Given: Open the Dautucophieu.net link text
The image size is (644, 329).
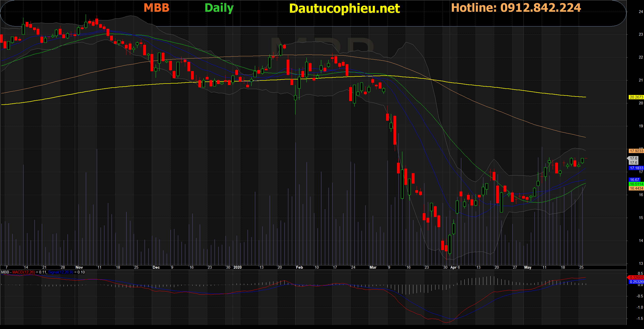Looking at the screenshot, I should (x=344, y=8).
